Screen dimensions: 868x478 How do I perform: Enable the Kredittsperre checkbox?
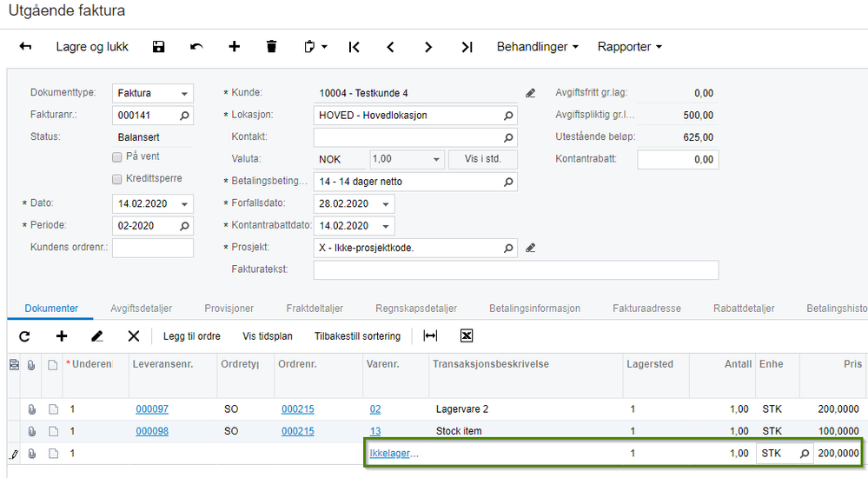(x=117, y=179)
